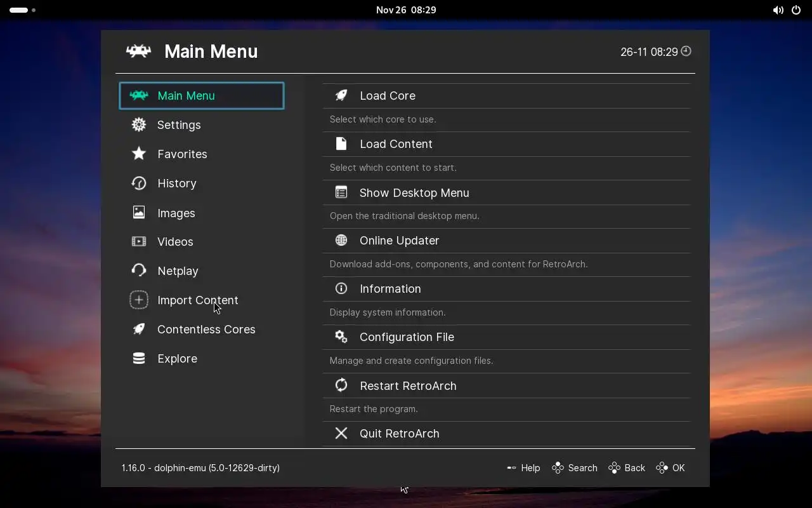Click the Images picture icon
Viewport: 812px width, 508px height.
139,212
